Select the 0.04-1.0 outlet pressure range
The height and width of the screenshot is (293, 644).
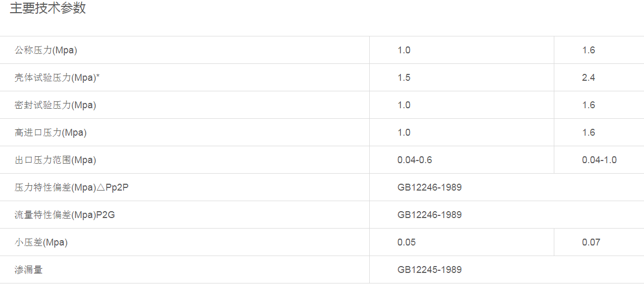point(599,160)
